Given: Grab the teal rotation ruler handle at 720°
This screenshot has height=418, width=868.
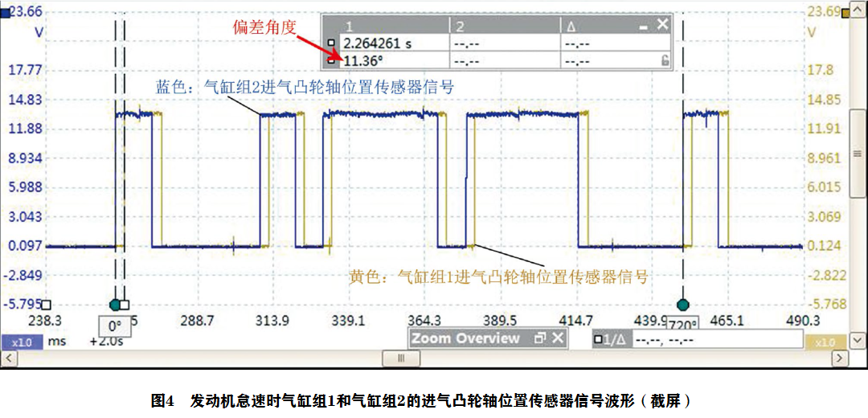Looking at the screenshot, I should 682,305.
